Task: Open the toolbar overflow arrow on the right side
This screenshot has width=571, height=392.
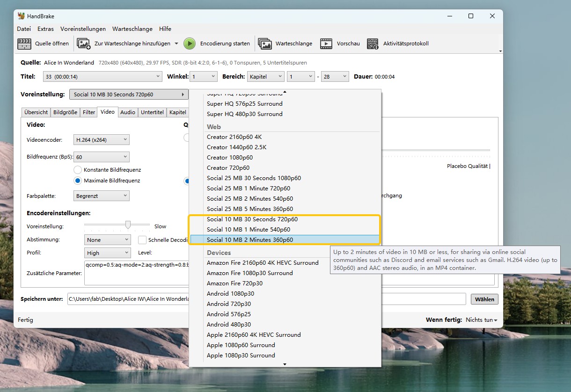Action: [500, 51]
